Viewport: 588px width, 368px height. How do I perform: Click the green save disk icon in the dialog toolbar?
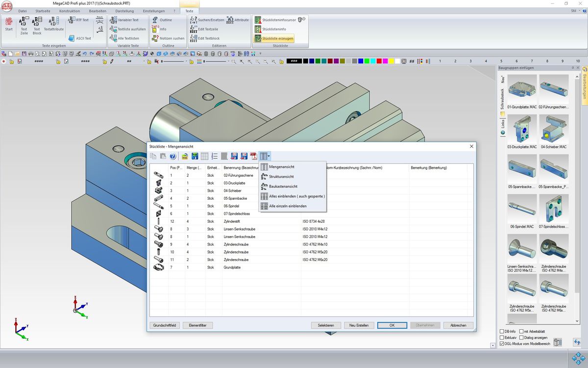pos(195,157)
